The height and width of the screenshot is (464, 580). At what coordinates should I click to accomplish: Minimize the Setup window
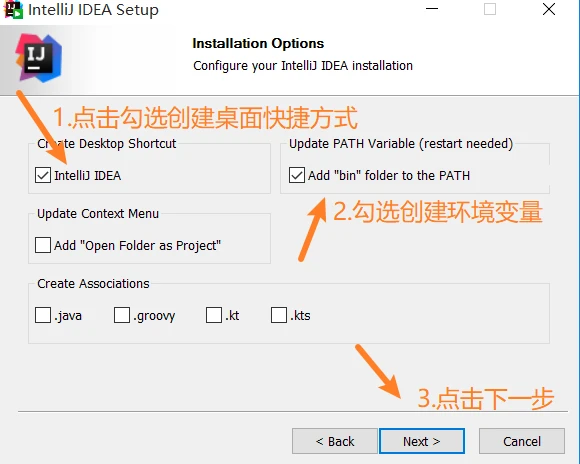pos(432,9)
